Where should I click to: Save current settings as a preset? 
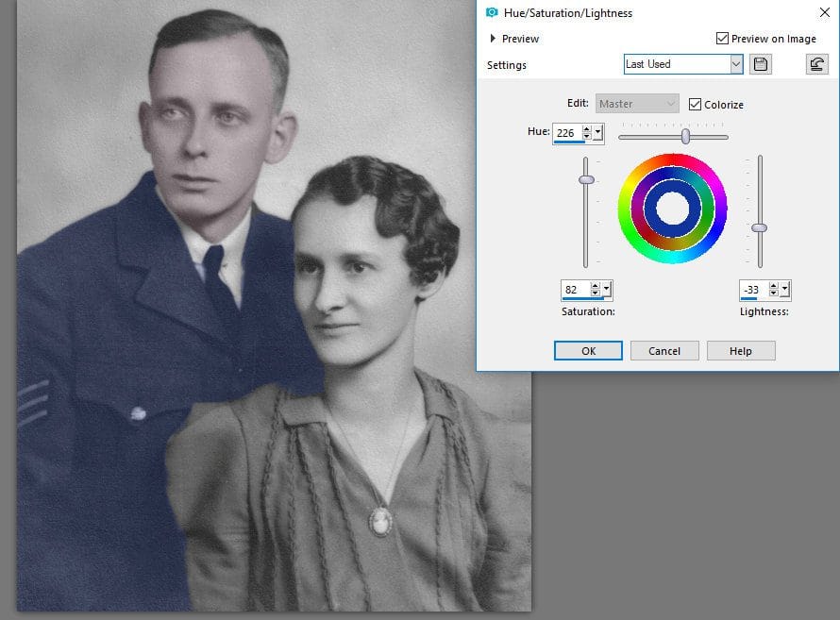pyautogui.click(x=763, y=63)
